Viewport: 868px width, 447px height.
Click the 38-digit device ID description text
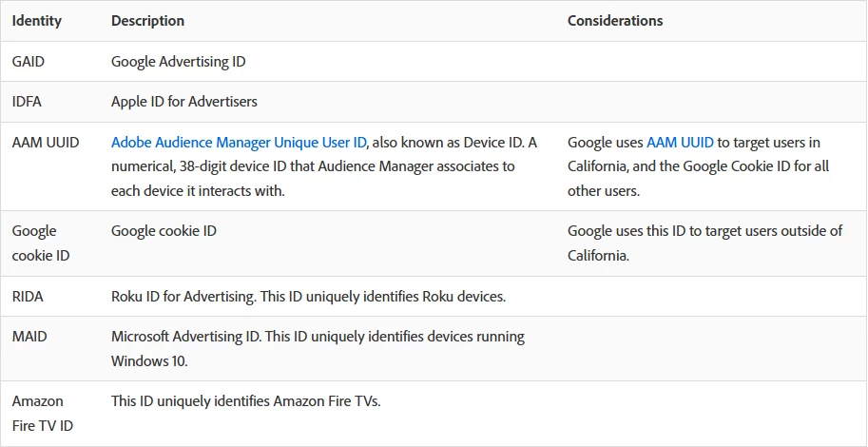313,166
